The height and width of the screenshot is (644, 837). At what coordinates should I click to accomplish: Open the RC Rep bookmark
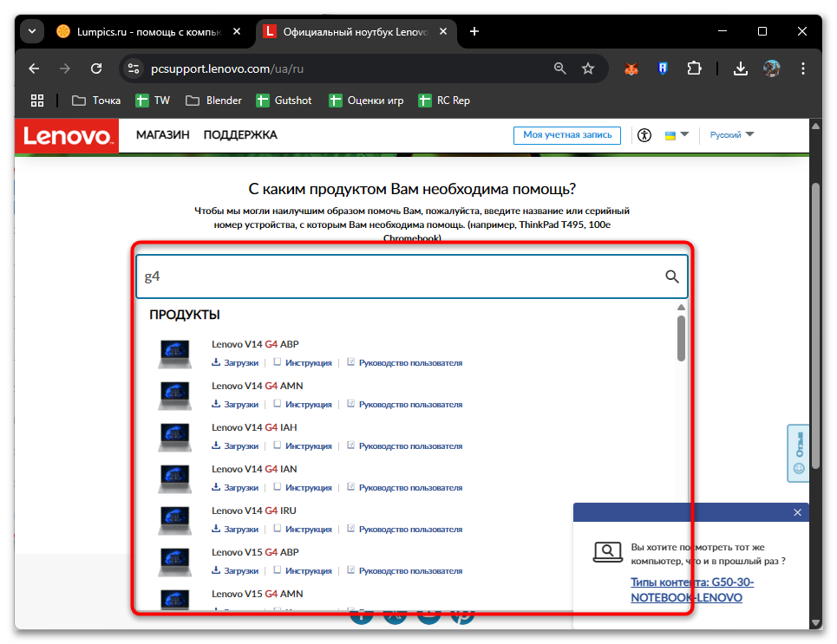[444, 101]
